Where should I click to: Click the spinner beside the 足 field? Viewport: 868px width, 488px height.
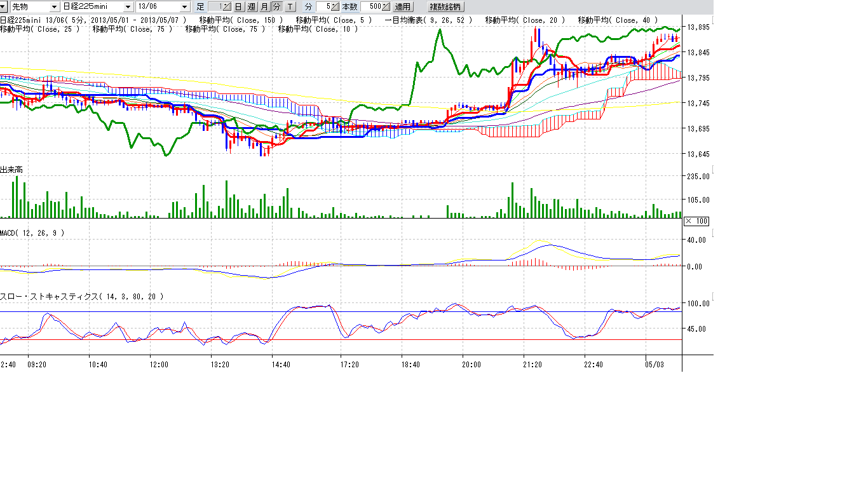pyautogui.click(x=228, y=6)
